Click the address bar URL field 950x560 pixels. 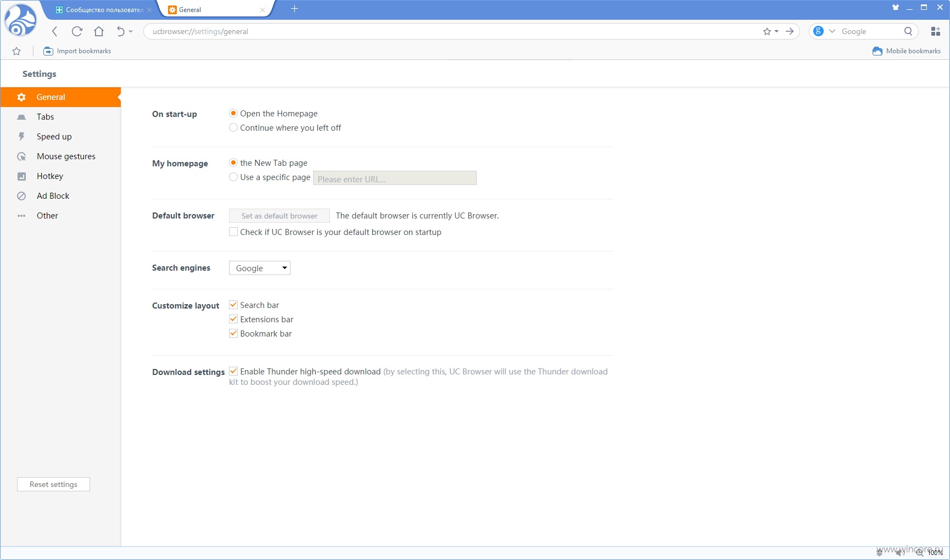tap(450, 31)
